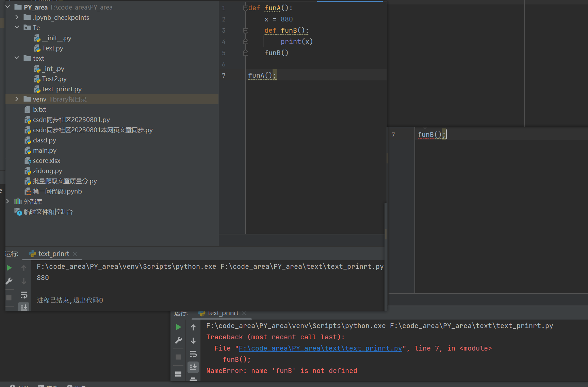Click the funB(); line in the rear editor
Image resolution: width=588 pixels, height=387 pixels.
coord(431,135)
